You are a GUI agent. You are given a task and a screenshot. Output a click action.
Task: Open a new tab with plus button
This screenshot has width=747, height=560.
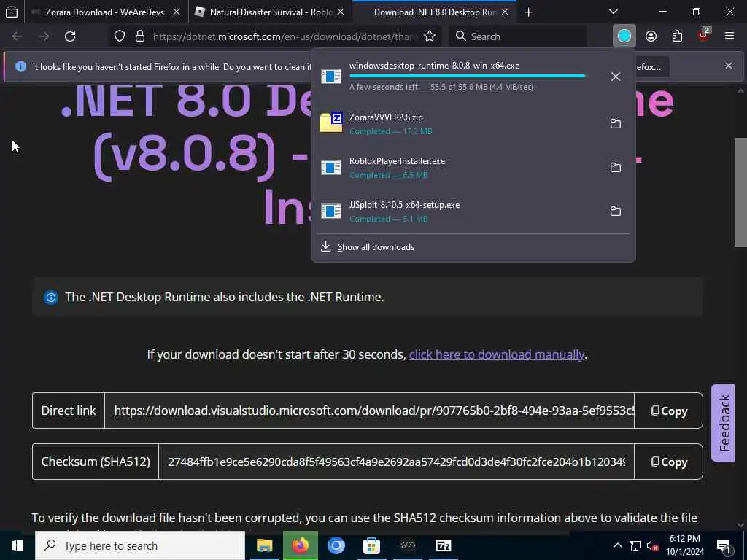pyautogui.click(x=528, y=12)
